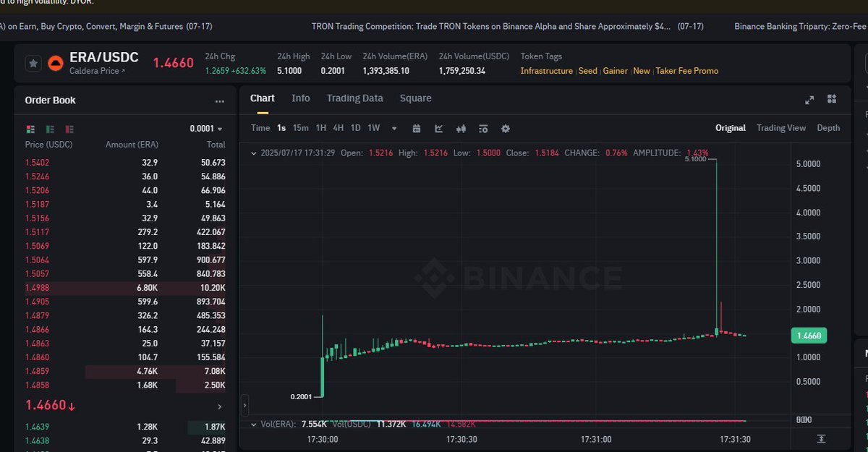The width and height of the screenshot is (868, 452).
Task: Open chart settings gear
Action: click(x=506, y=129)
